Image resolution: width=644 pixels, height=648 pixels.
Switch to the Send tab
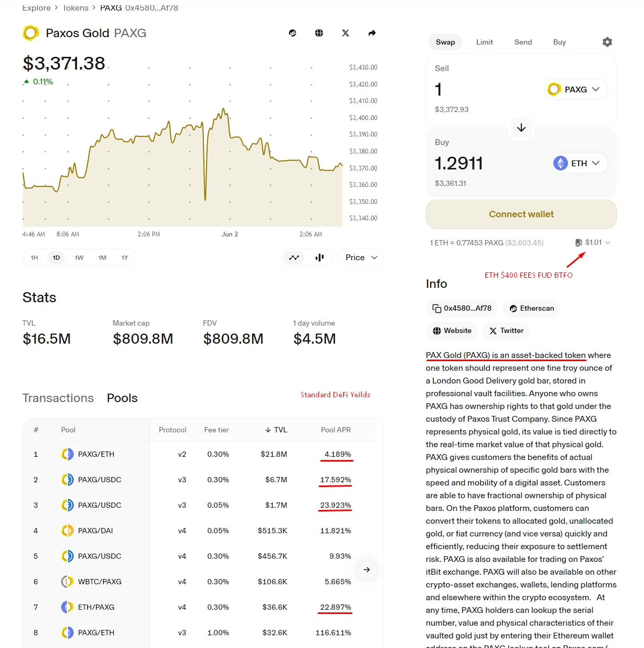click(x=523, y=42)
